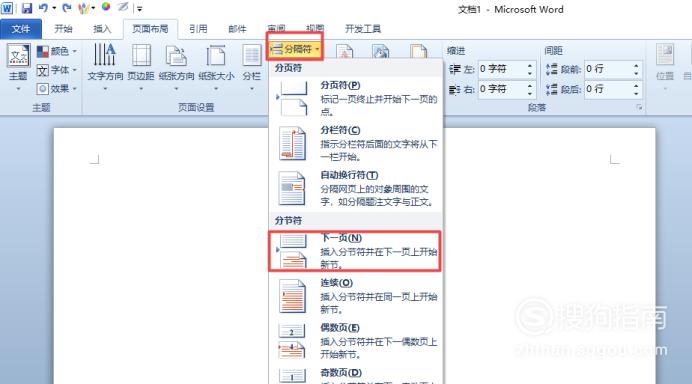692x384 pixels.
Task: Switch to the Developer (开发工具) tab
Action: (363, 29)
